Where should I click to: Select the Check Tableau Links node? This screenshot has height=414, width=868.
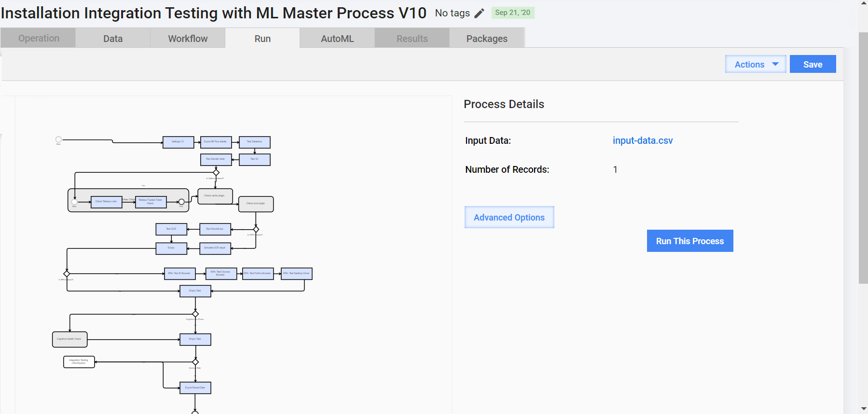tap(107, 202)
